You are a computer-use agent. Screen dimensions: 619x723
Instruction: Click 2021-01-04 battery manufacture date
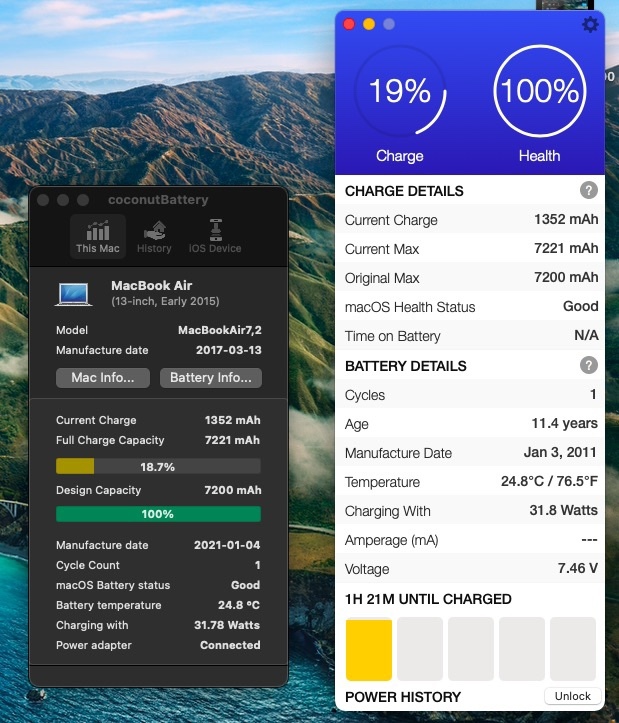pos(227,545)
